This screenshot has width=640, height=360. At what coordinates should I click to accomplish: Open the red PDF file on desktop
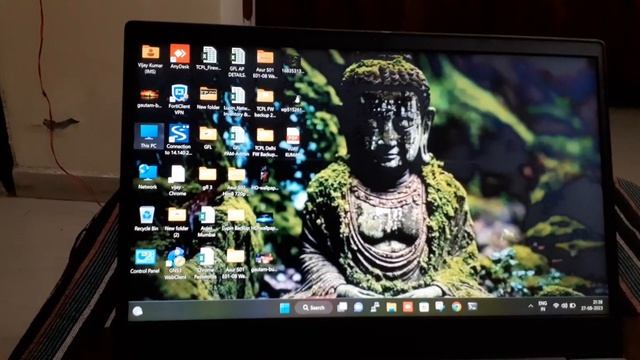[x=293, y=142]
